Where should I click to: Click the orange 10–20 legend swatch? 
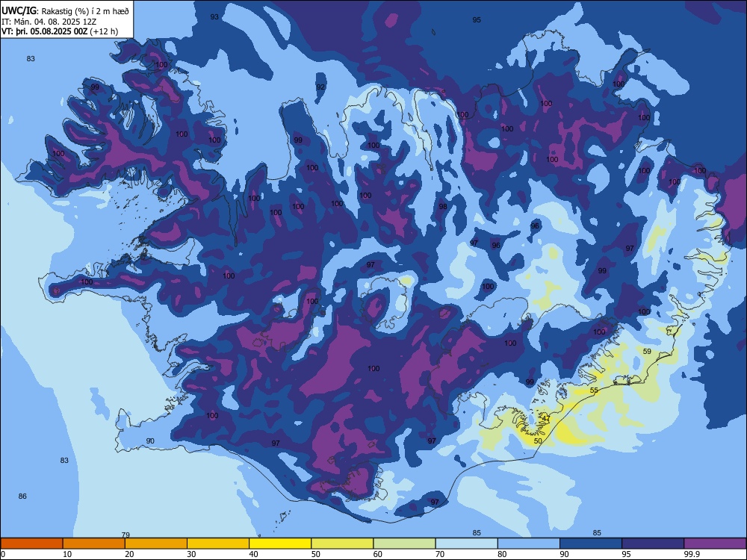94,544
